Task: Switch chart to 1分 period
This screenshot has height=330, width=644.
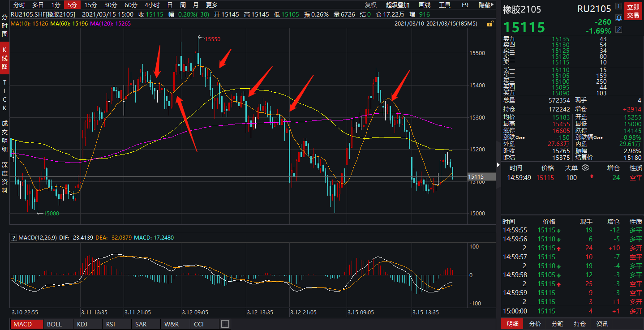Action: coord(56,5)
